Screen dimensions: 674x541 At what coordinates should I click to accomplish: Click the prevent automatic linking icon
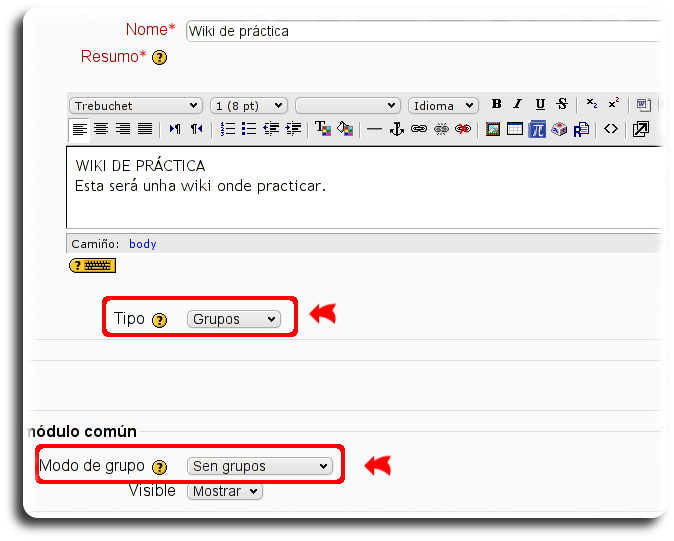pos(463,129)
